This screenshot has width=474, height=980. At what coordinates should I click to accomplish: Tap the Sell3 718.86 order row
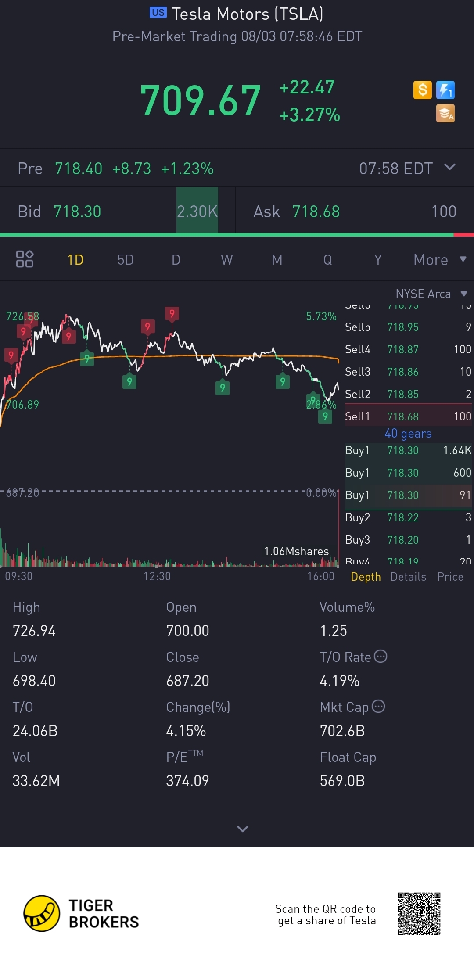coord(408,371)
